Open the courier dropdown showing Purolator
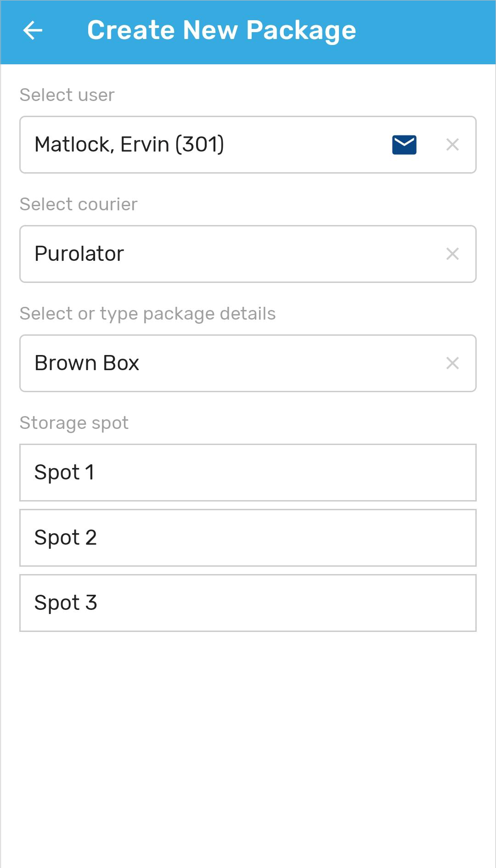This screenshot has width=496, height=868. click(248, 254)
